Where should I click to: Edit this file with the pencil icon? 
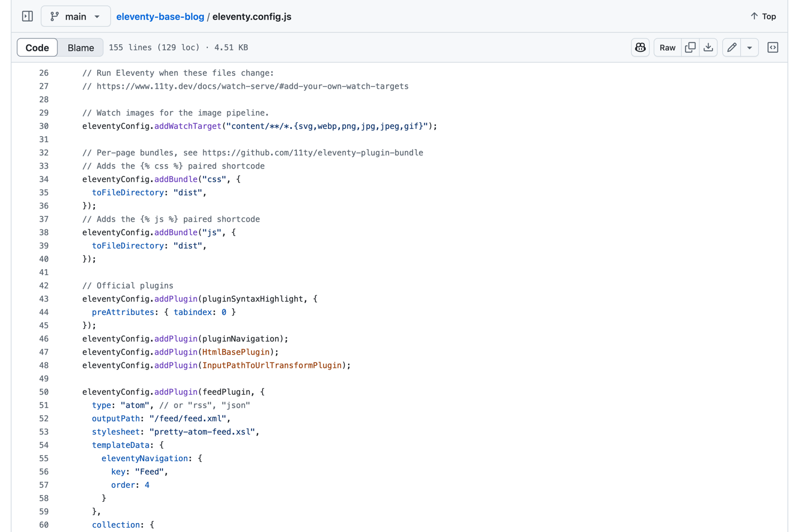click(x=732, y=47)
